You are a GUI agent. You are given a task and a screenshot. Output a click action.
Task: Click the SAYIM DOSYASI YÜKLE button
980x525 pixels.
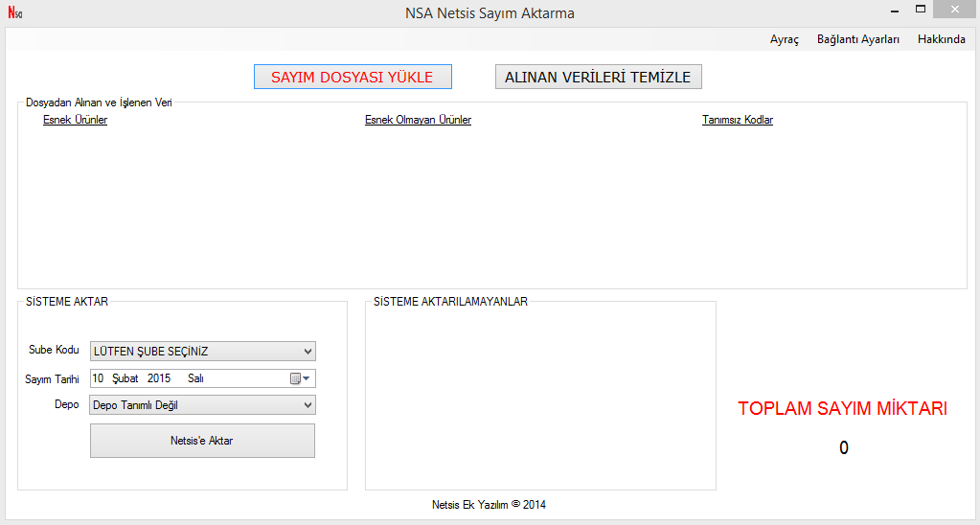pos(353,77)
